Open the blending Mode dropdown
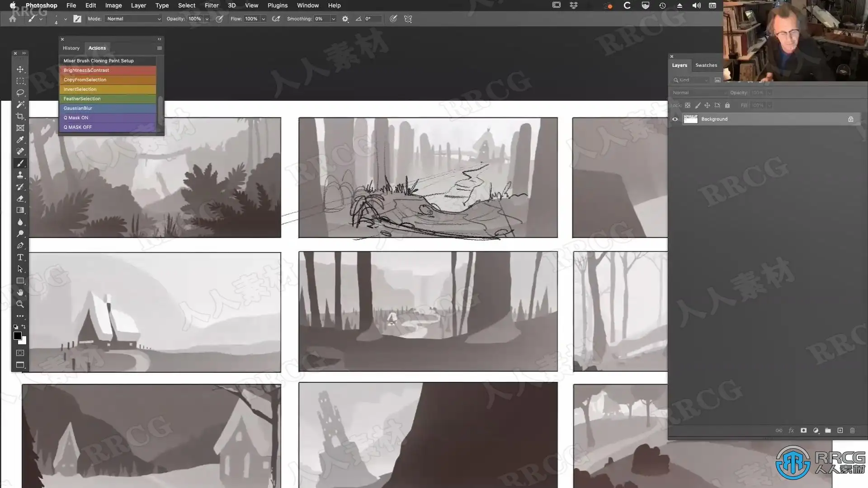Screen dimensions: 868x488 (133, 19)
